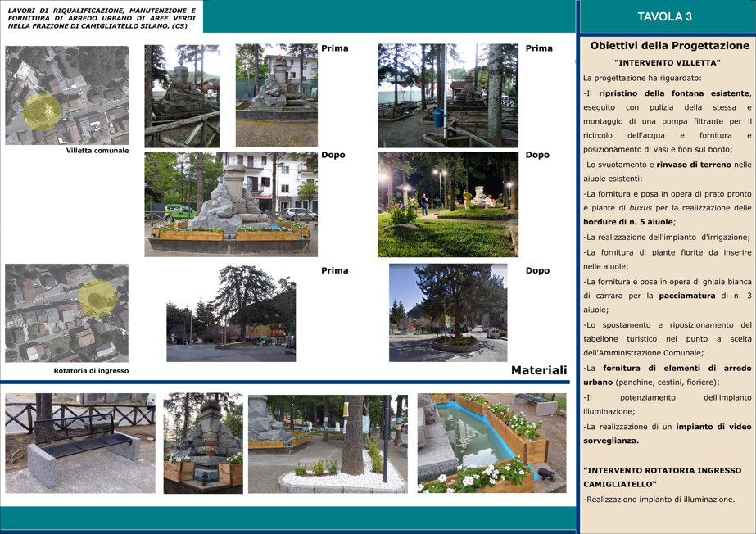
Task: Click '(panchine, cestini, fioriere);' text
Action: coord(668,382)
